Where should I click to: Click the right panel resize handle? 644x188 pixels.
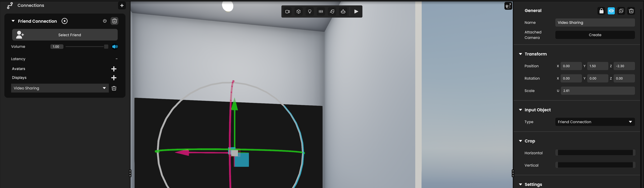point(513,173)
